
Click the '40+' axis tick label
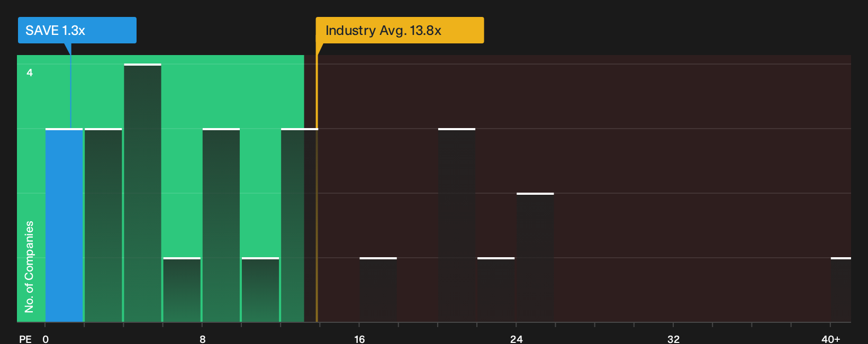point(830,339)
